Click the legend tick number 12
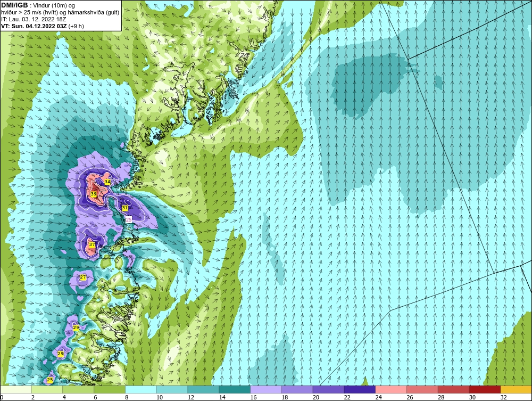This screenshot has width=532, height=401. tap(190, 397)
